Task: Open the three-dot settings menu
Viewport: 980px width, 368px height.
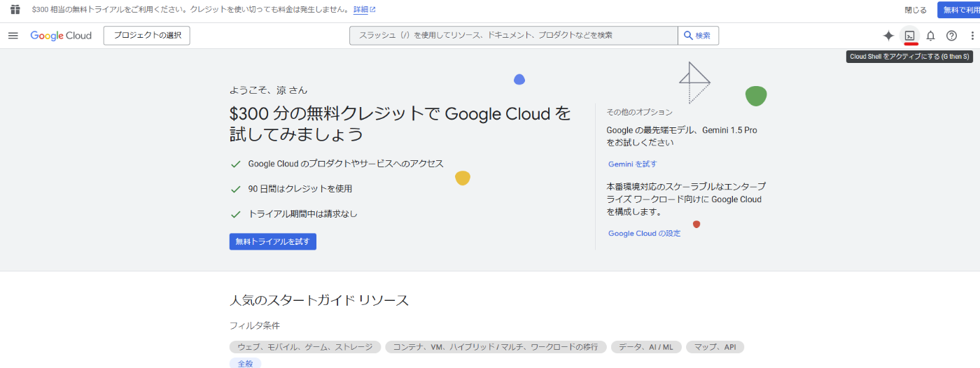Action: (972, 36)
